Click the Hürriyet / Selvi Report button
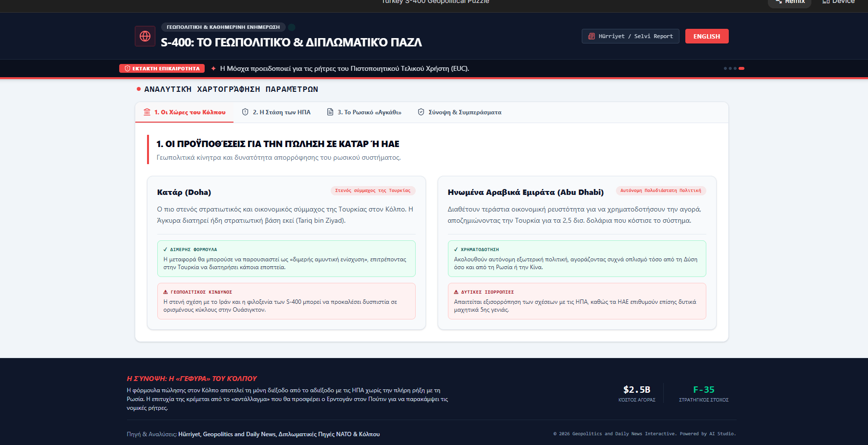 [631, 36]
